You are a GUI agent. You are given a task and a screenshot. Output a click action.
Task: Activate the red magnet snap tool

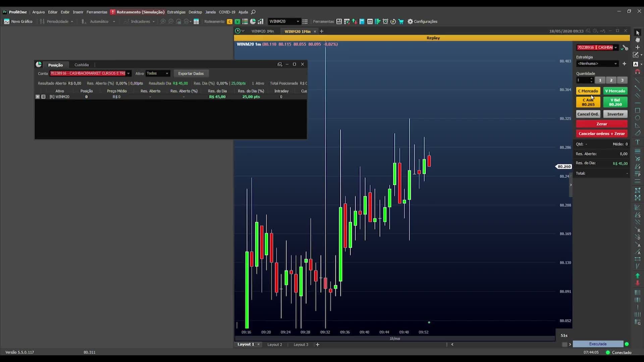click(638, 72)
